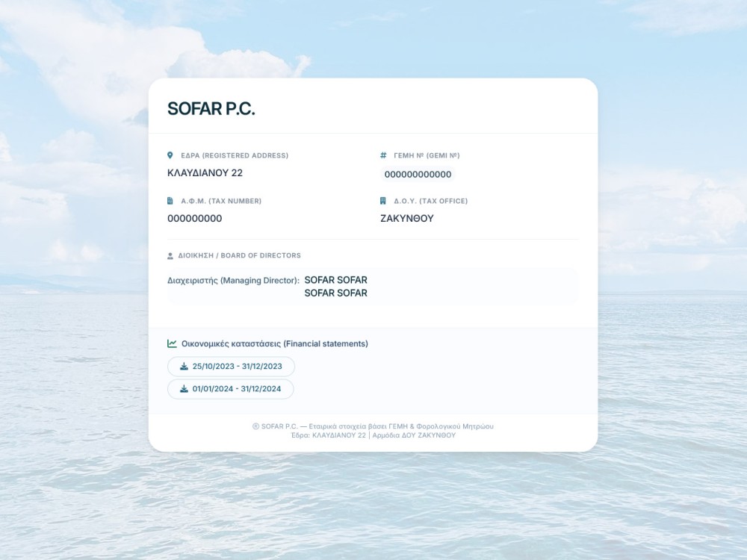Viewport: 747px width, 560px height.
Task: Click the first SOFAR SOFAR director name
Action: click(x=336, y=280)
